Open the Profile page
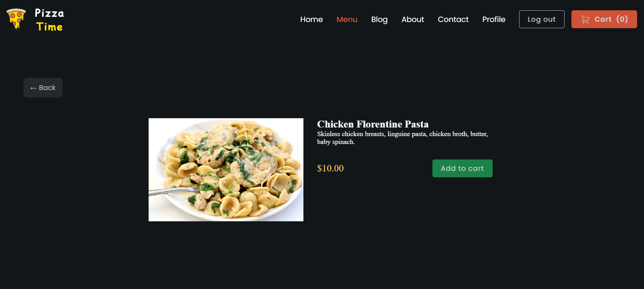 494,19
